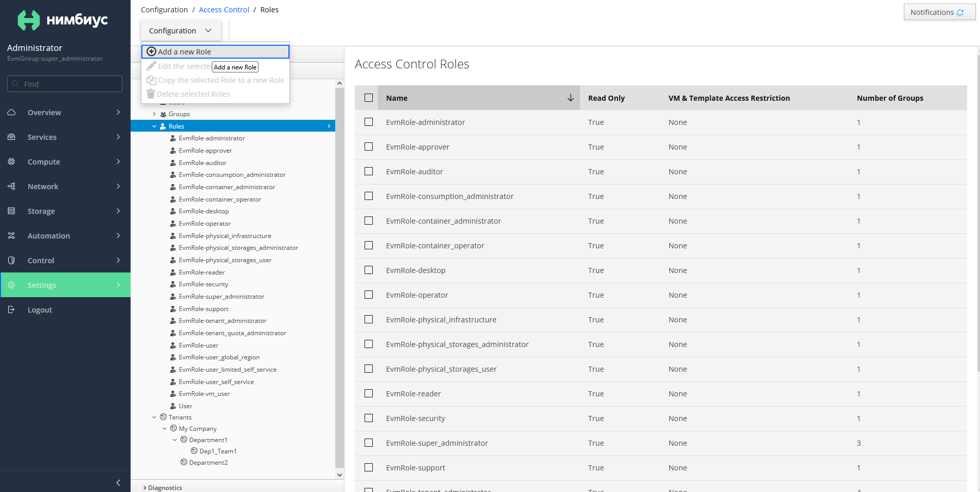Click the Settings gear icon in sidebar

[11, 285]
